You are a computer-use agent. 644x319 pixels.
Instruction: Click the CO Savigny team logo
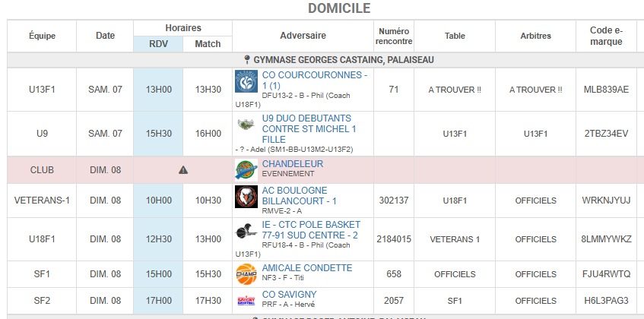point(245,299)
